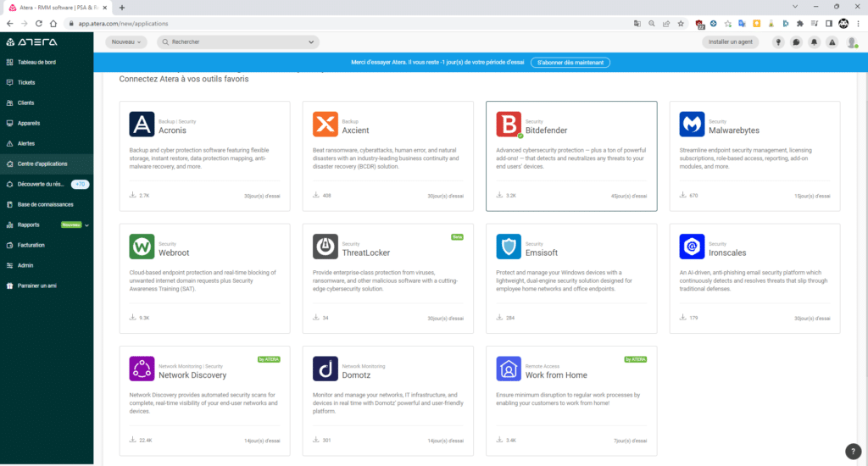Click the browser address bar URL
This screenshot has width=868, height=466.
(x=123, y=24)
